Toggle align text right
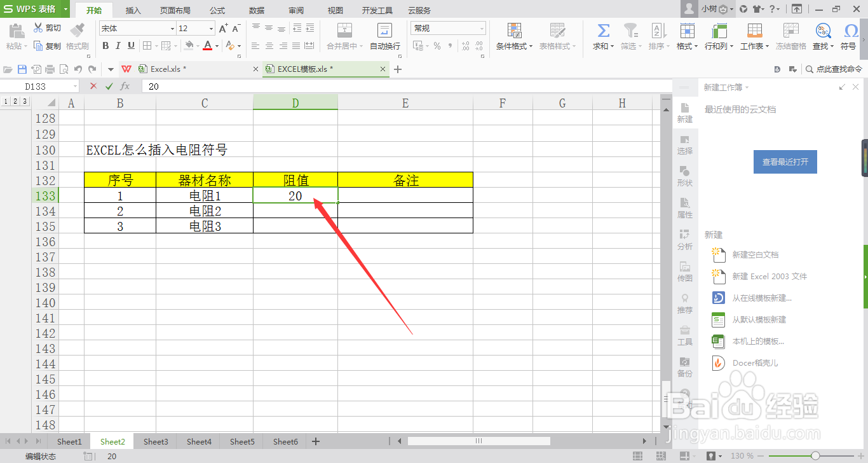The width and height of the screenshot is (868, 463). coord(282,46)
